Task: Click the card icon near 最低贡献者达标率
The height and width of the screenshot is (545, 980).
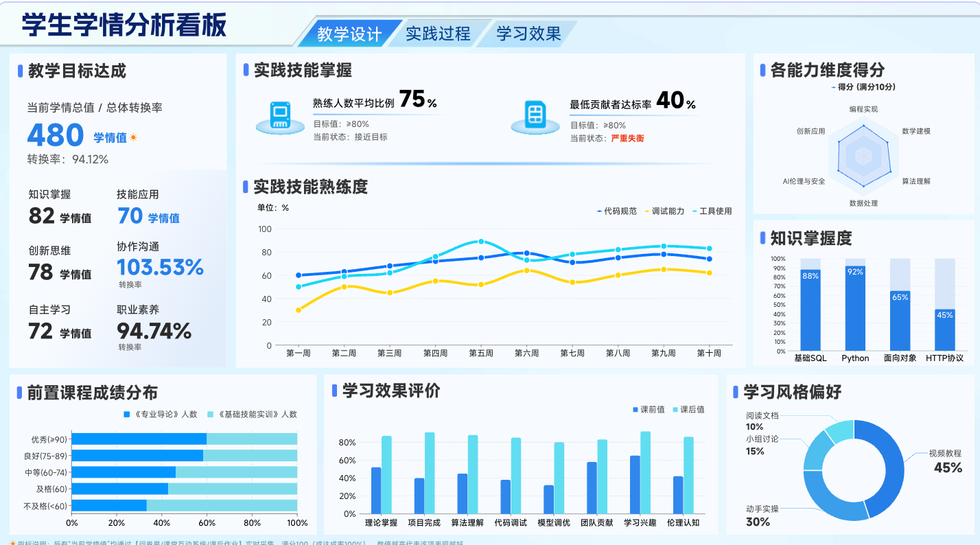Action: [535, 117]
